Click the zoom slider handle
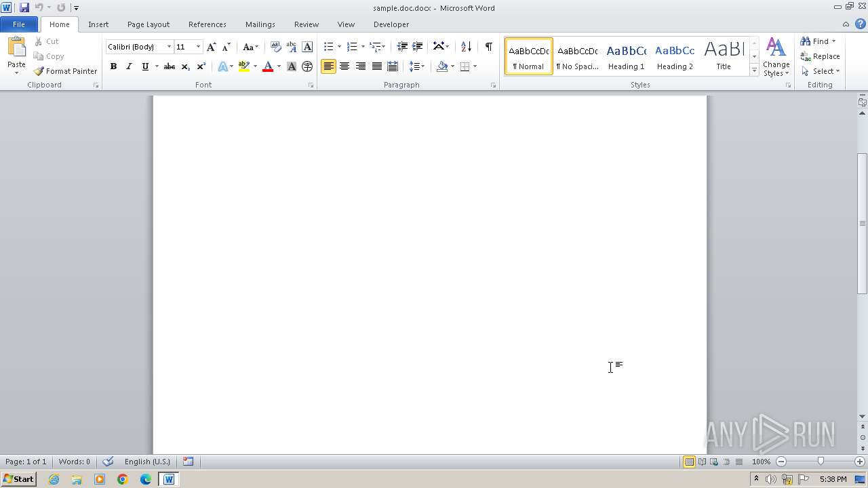Screen dimensions: 868x488 (x=821, y=462)
